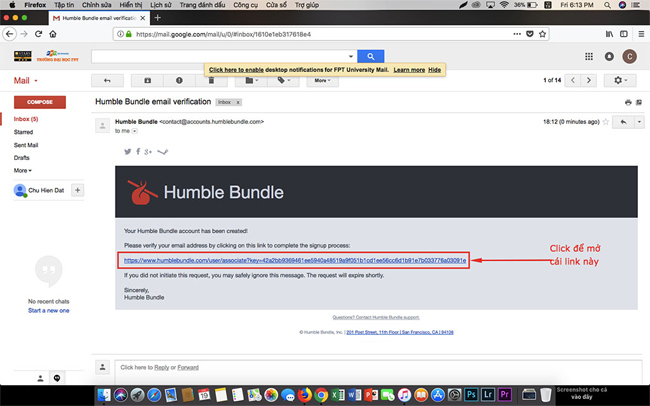Open Gmail settings gear dropdown
Viewport: 650px width, 406px height.
pyautogui.click(x=620, y=80)
